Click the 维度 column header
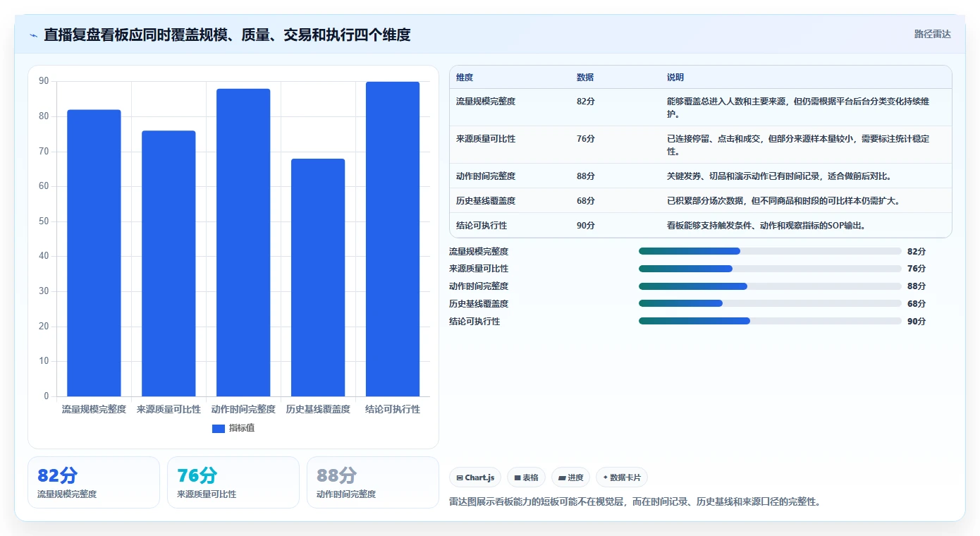This screenshot has height=536, width=980. [465, 78]
